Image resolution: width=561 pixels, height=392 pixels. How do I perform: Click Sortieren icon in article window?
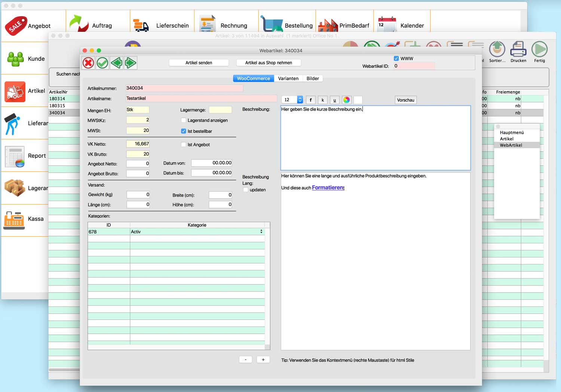[x=497, y=52]
